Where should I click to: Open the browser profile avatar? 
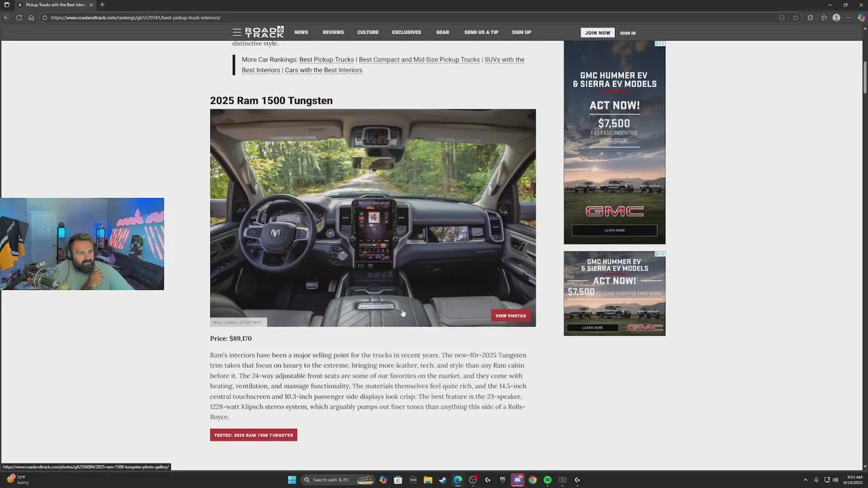tap(836, 18)
